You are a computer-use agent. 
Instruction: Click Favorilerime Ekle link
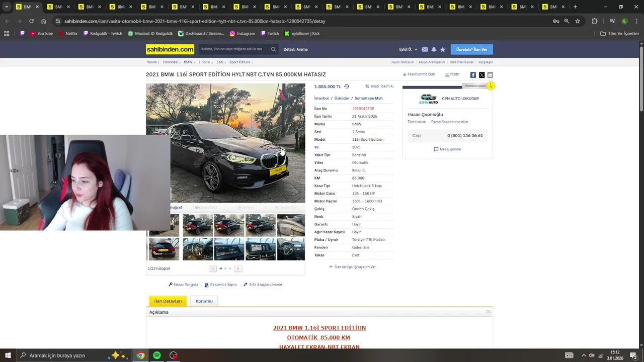click(419, 74)
